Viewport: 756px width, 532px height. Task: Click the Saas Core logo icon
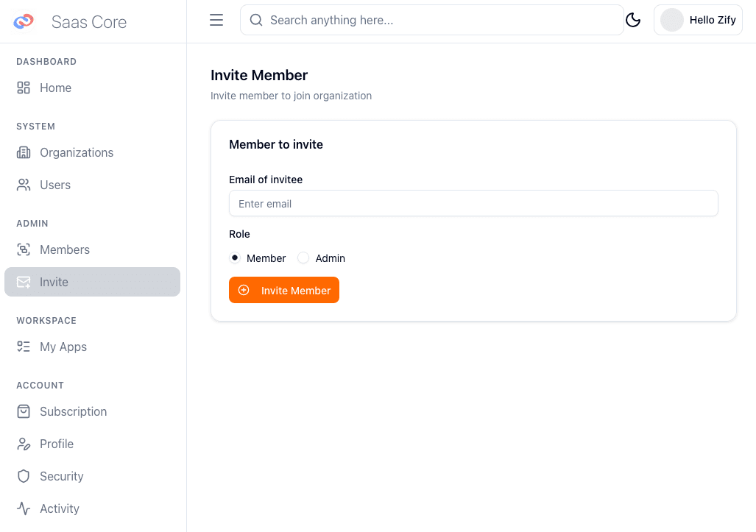tap(24, 21)
